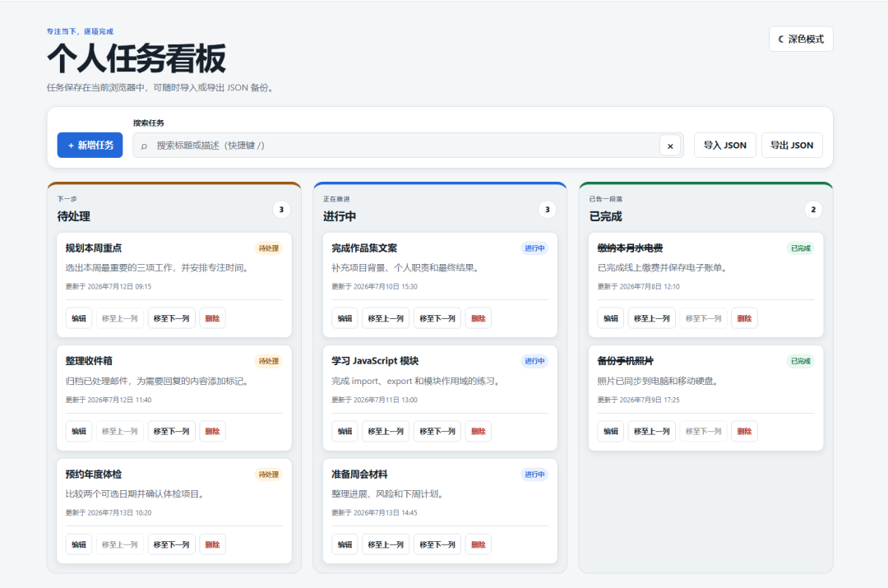Edit the 预约年度体检 task
The width and height of the screenshot is (888, 588).
[79, 544]
